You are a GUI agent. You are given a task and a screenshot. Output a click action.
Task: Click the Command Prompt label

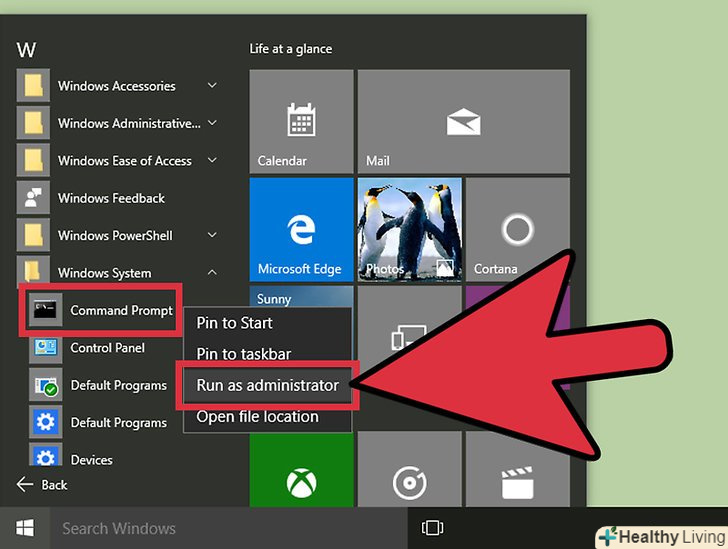[121, 310]
